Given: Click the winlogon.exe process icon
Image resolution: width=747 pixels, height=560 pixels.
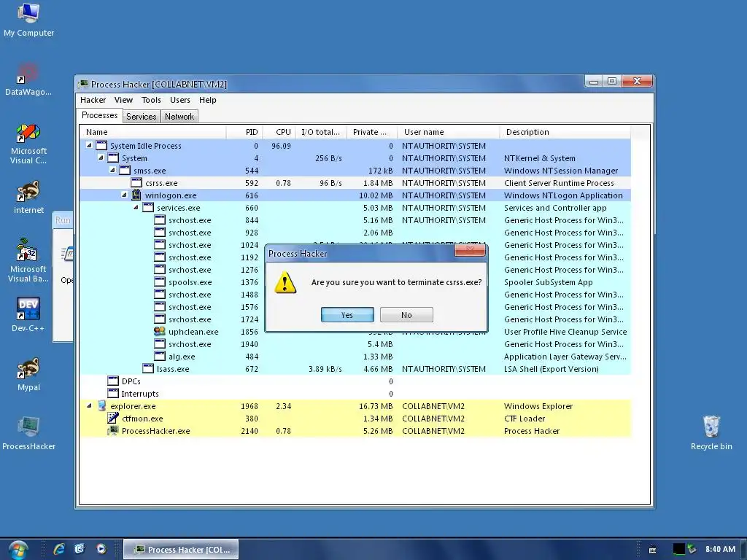Looking at the screenshot, I should coord(136,195).
